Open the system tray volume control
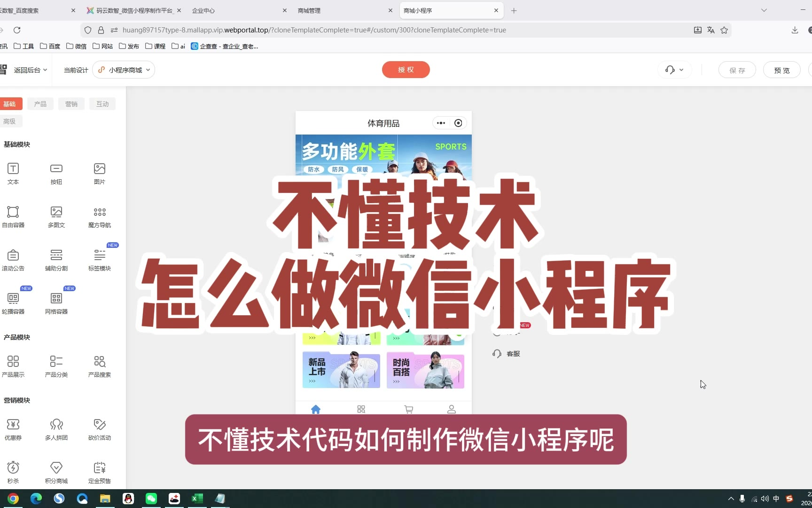 (x=765, y=499)
